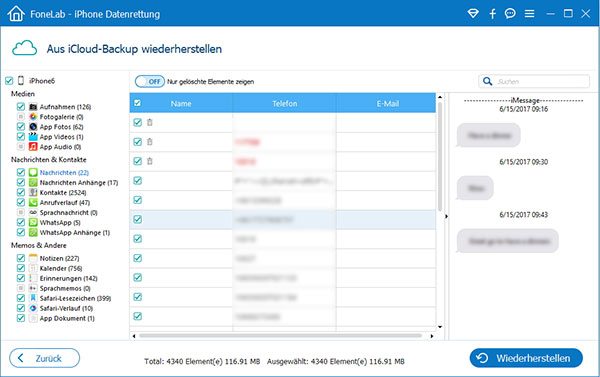Click the Aufnahmen camera icon
600x377 pixels.
coord(33,106)
